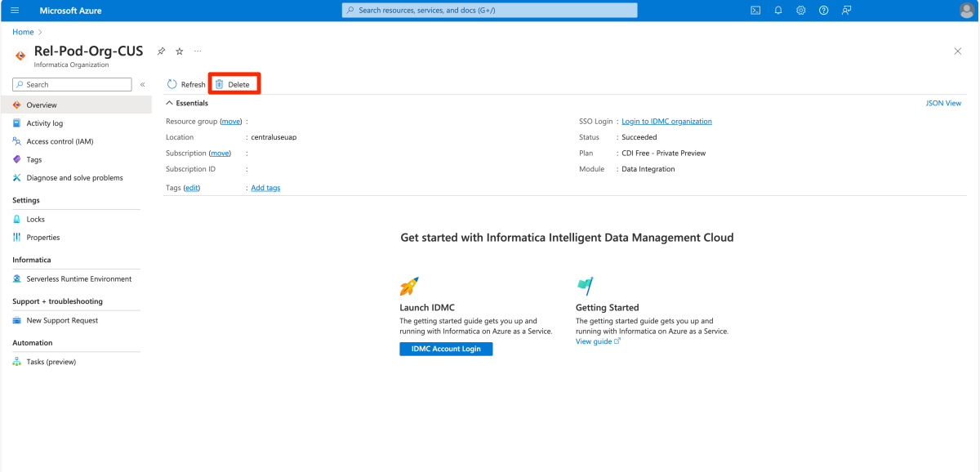Open the account avatar menu
Screen dimensions: 980x472
point(964,10)
